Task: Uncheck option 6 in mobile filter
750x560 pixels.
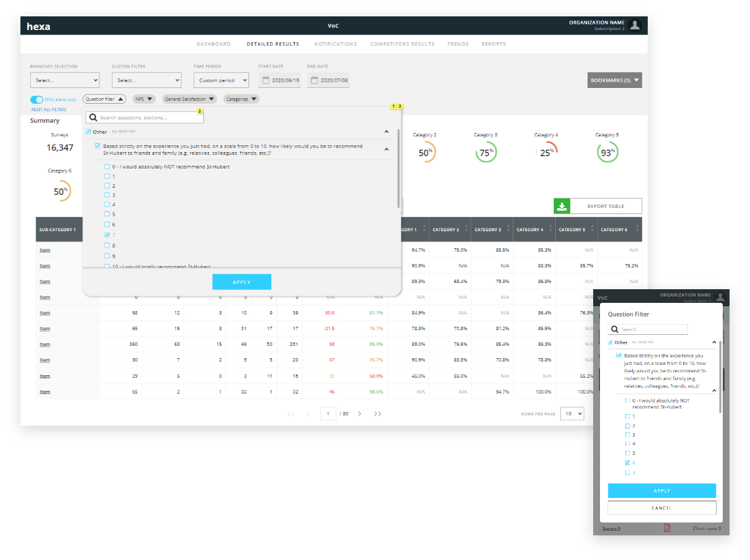Action: (627, 463)
